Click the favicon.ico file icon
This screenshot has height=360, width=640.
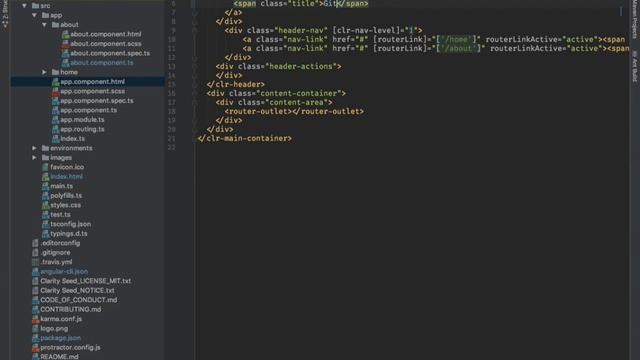(45, 167)
